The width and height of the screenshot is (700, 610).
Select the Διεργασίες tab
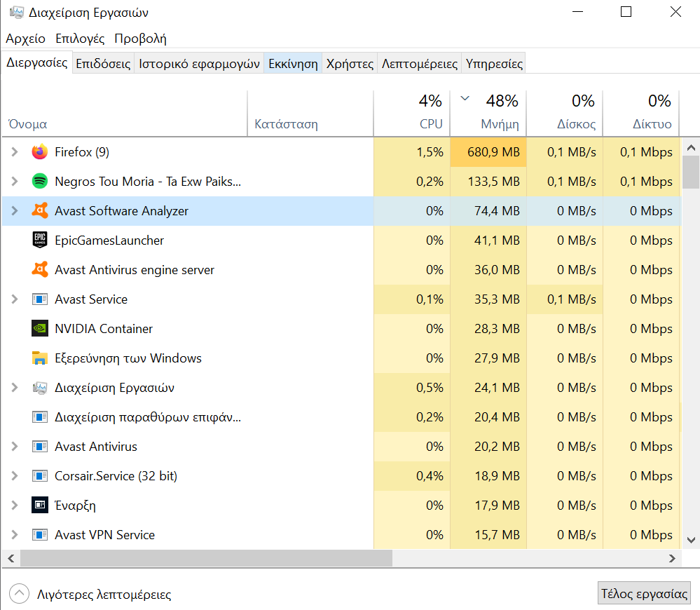[37, 62]
